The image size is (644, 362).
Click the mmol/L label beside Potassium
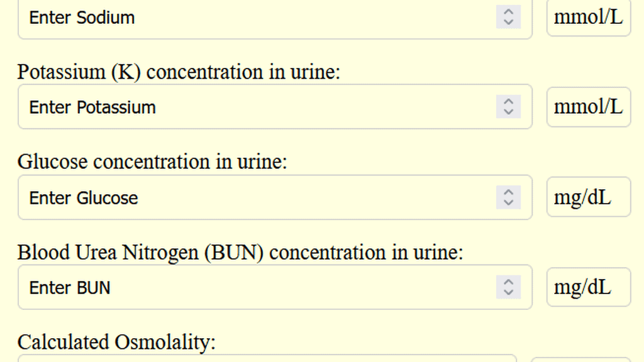[587, 106]
